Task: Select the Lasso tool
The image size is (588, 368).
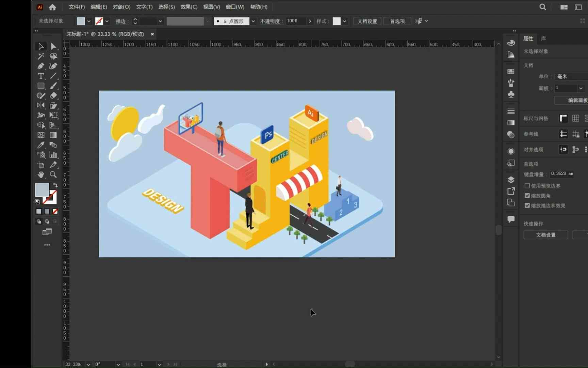Action: (x=53, y=56)
